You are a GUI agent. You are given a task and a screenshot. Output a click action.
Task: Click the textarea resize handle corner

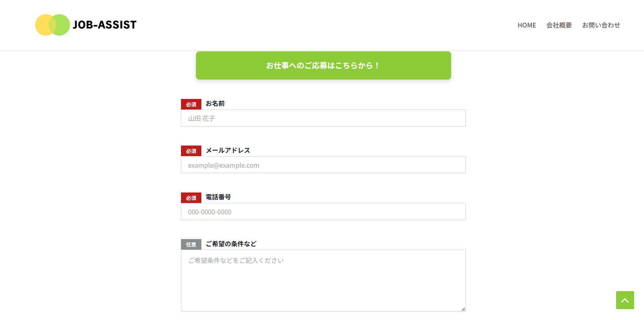coord(463,309)
